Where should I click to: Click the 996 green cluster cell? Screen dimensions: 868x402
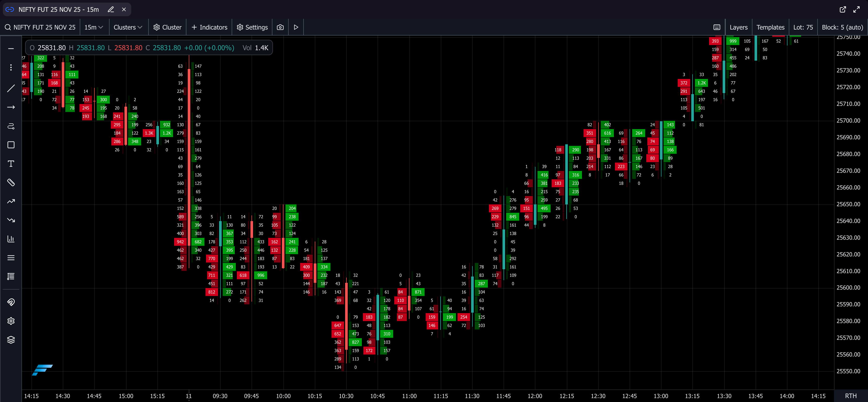261,275
